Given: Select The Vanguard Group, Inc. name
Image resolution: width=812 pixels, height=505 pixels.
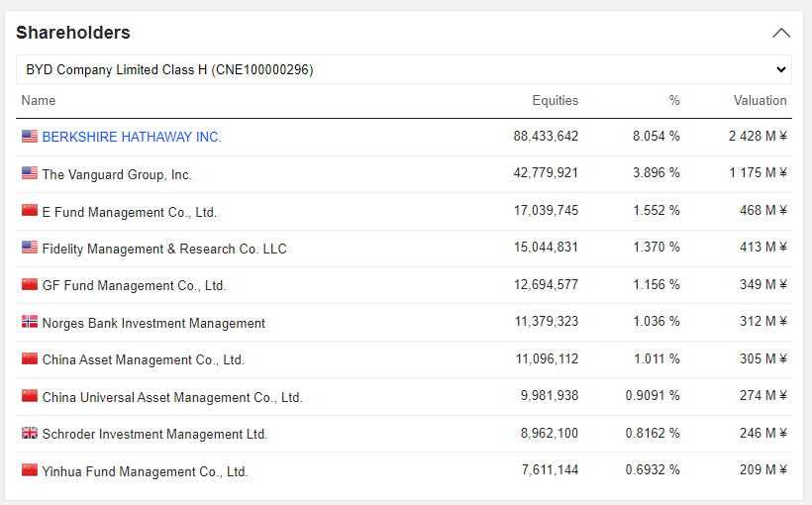Looking at the screenshot, I should coord(117,174).
